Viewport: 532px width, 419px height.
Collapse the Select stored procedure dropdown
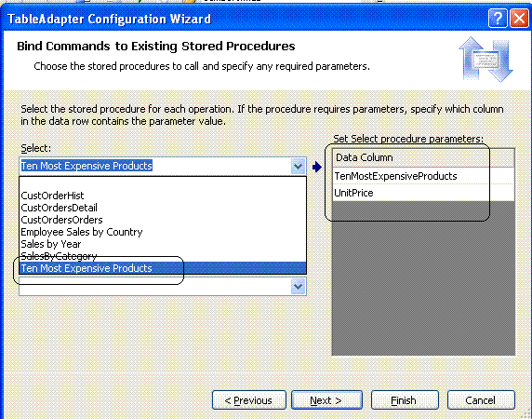tap(298, 167)
